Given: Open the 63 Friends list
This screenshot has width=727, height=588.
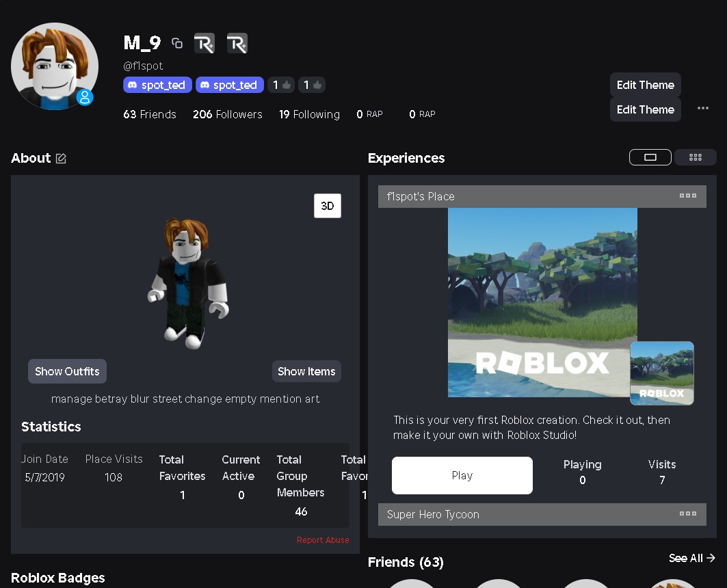Looking at the screenshot, I should click(150, 114).
